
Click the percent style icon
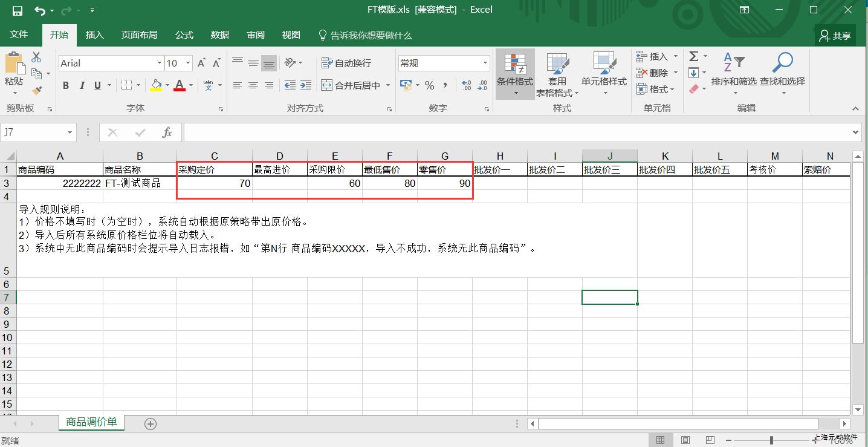tap(429, 85)
